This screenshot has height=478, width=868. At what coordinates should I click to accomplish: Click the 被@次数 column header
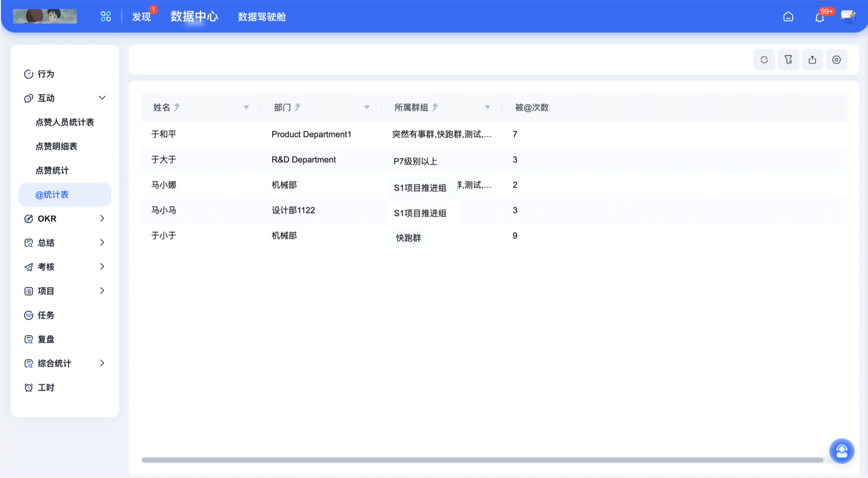click(x=531, y=107)
